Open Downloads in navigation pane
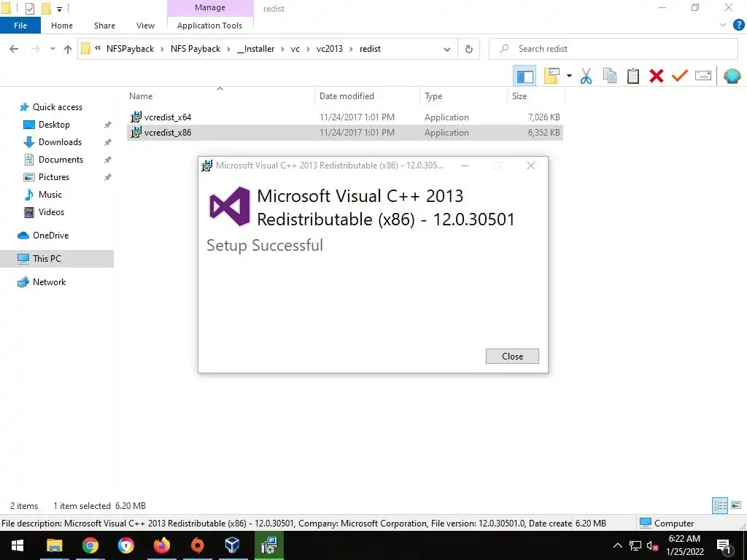Viewport: 747px width, 560px height. 60,142
